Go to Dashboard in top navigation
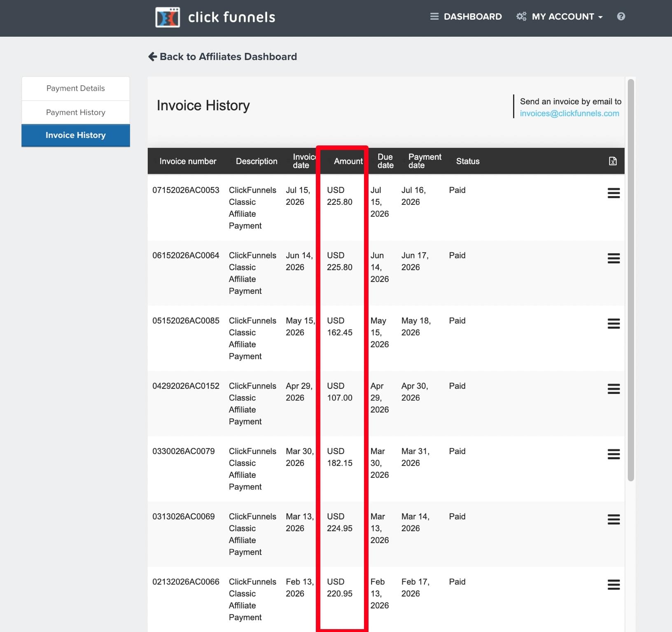The image size is (672, 632). [466, 16]
